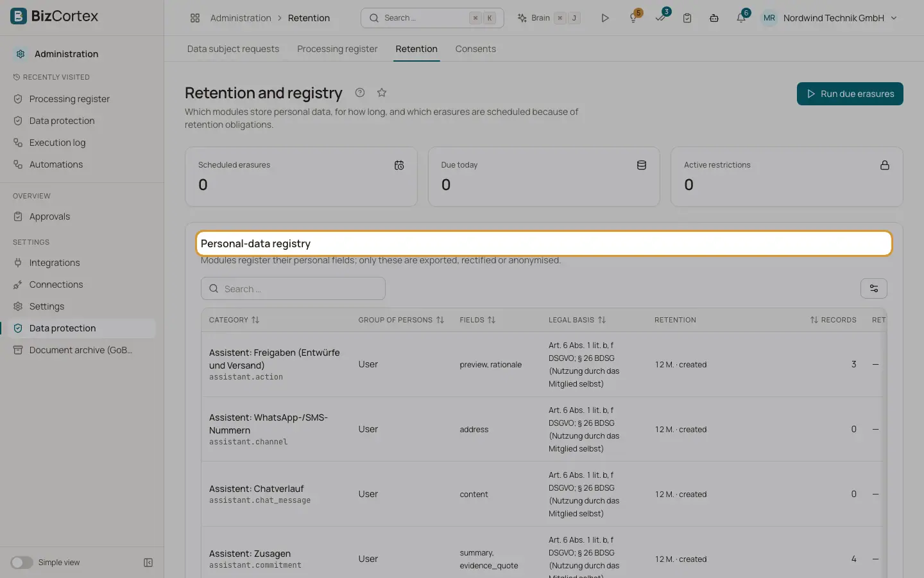Focus the registry table Search field
This screenshot has width=924, height=578.
coord(293,288)
